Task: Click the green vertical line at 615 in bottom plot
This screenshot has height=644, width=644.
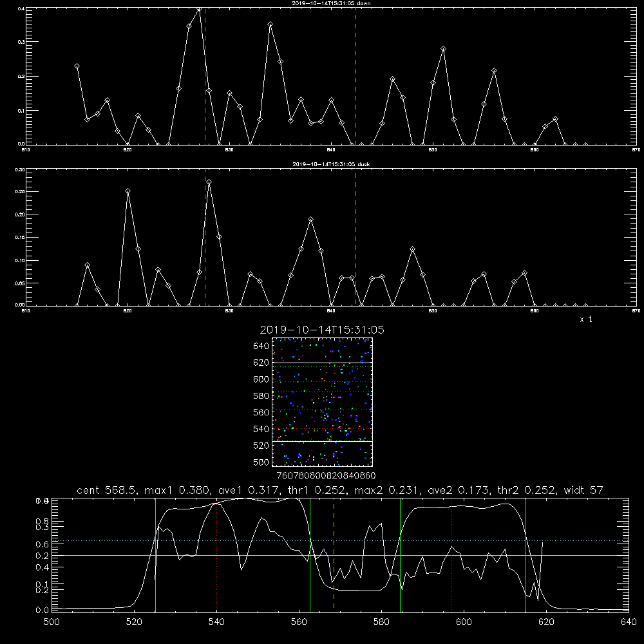Action: 526,555
